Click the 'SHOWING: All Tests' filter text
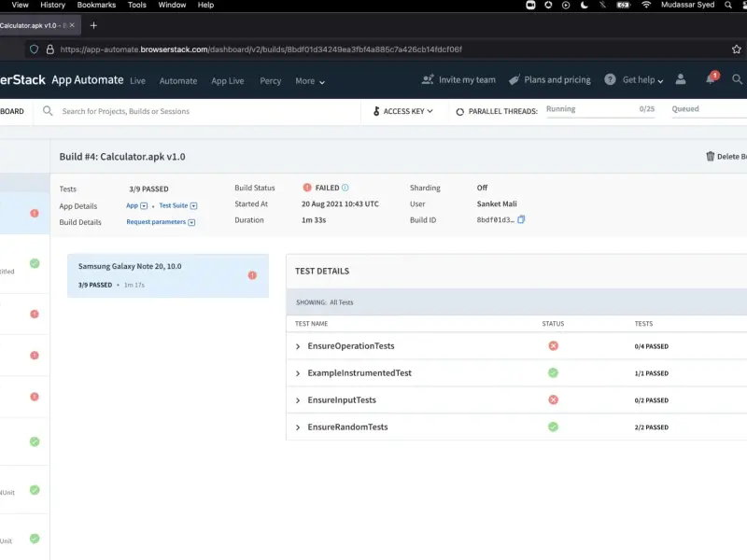 [x=324, y=302]
